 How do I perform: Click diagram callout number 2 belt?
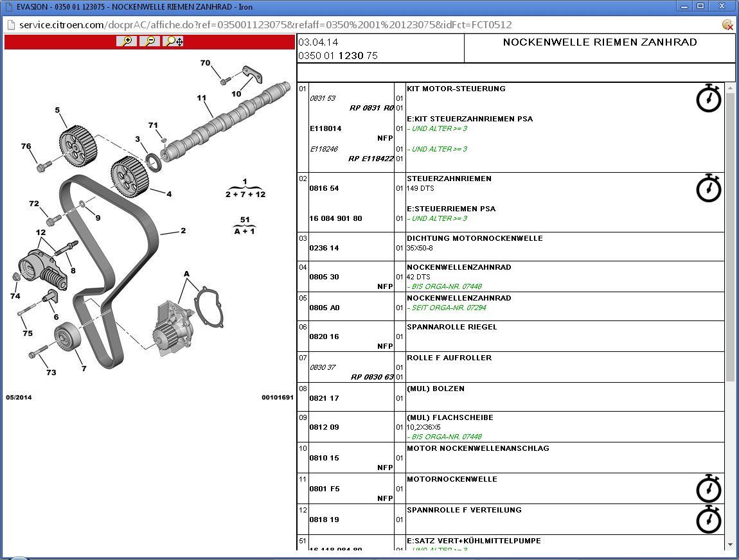183,231
